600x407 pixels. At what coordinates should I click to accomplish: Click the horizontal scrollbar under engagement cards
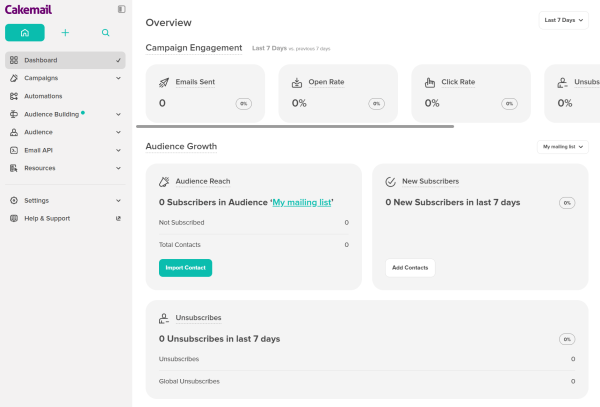click(295, 126)
